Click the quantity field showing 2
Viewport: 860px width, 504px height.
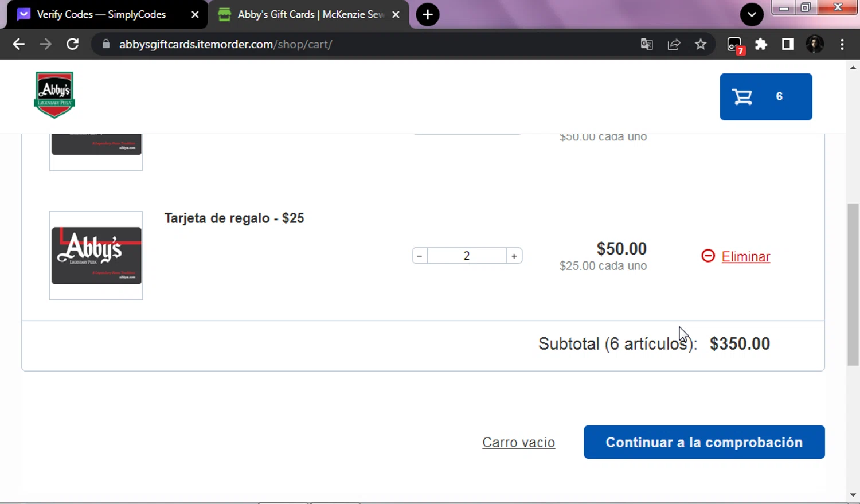[x=467, y=256]
